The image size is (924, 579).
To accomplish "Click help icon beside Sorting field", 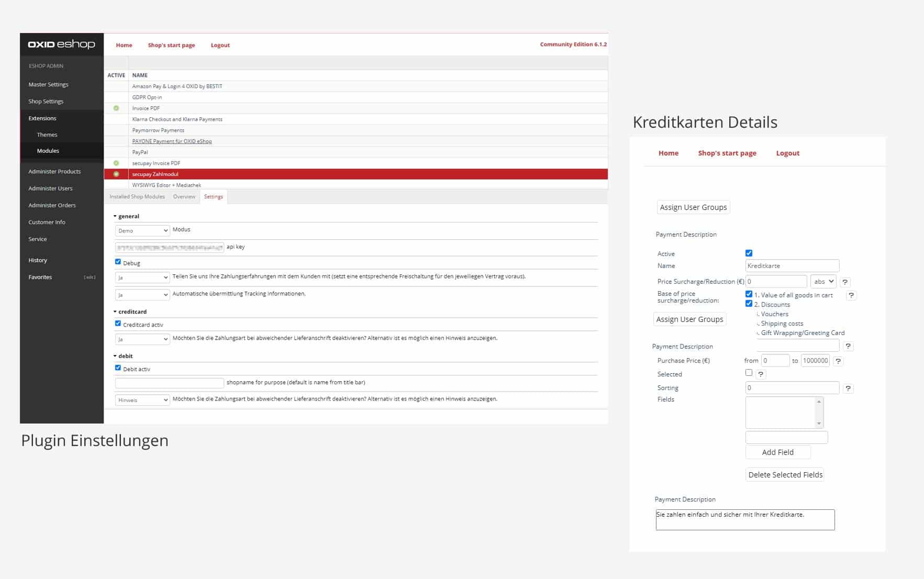I will click(848, 388).
